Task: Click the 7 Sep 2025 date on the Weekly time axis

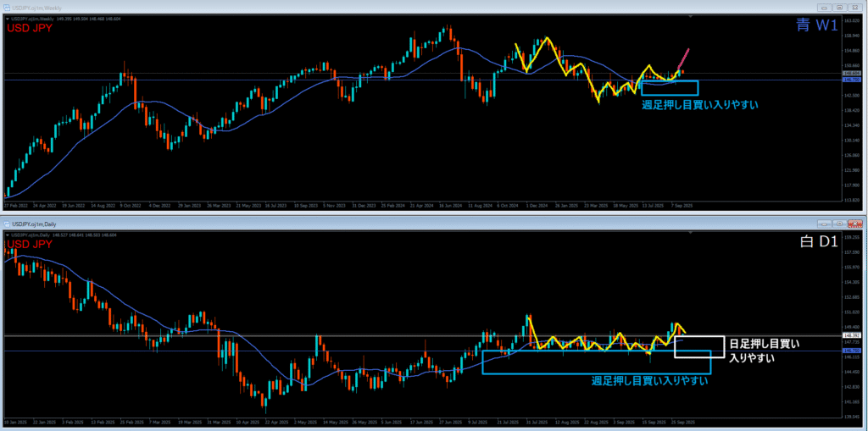Action: pos(682,205)
